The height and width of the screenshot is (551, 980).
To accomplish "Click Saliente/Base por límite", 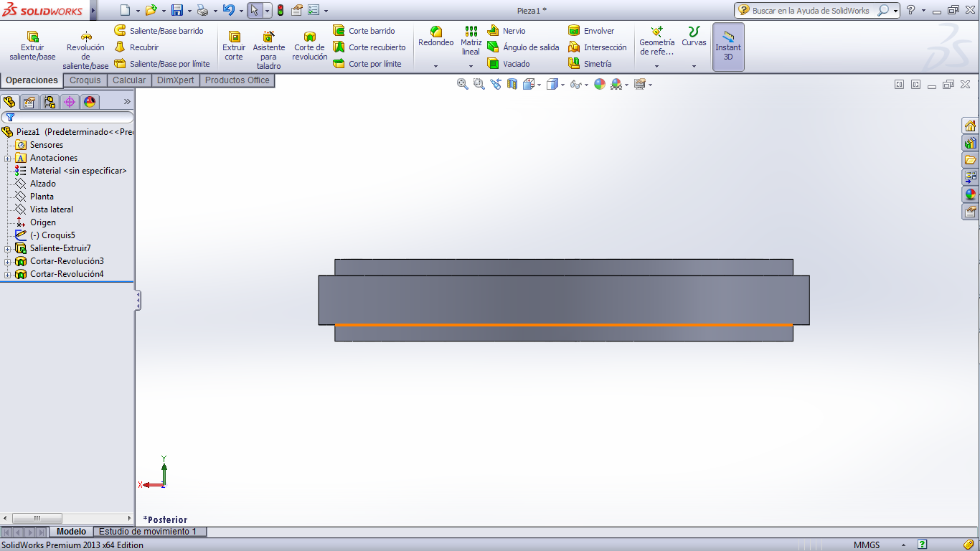I will coord(162,64).
